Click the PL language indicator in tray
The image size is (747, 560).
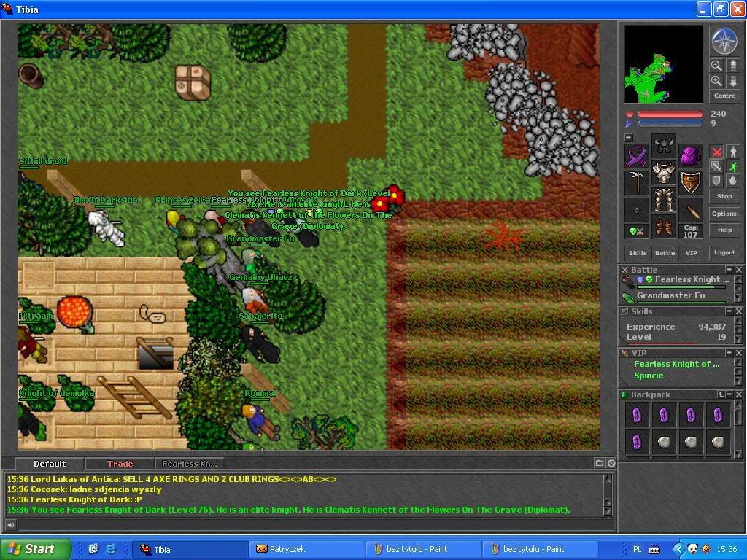(x=637, y=549)
